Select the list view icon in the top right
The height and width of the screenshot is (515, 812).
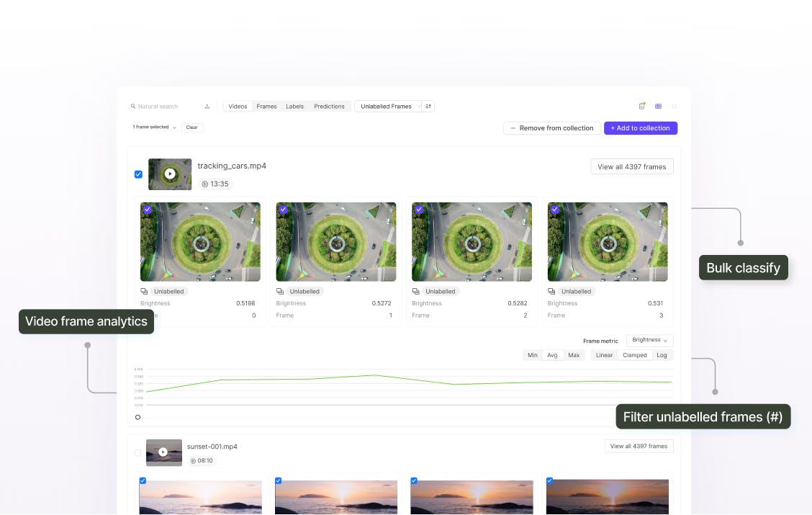tap(674, 106)
